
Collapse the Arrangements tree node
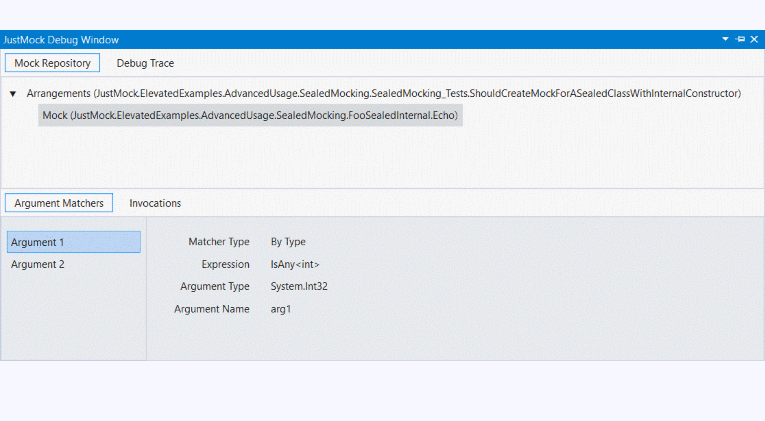click(x=13, y=94)
